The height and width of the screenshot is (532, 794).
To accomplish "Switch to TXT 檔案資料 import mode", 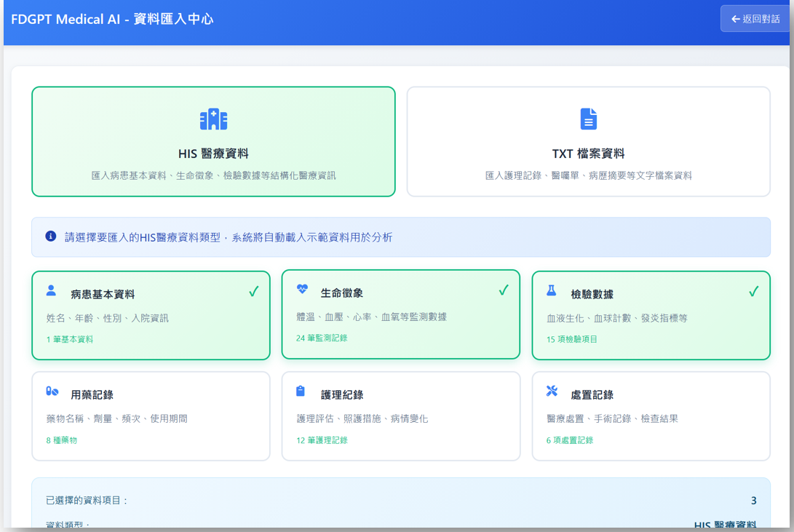I will [588, 141].
